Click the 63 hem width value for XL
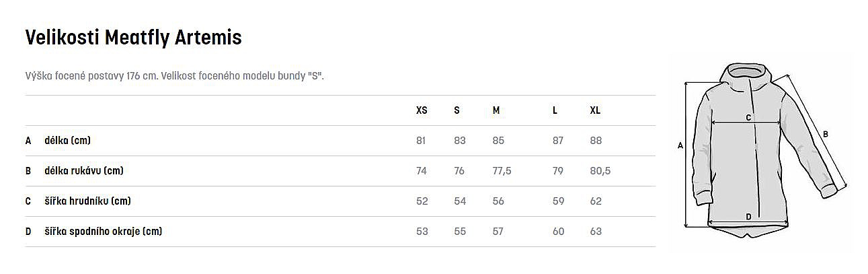868x274 pixels. point(595,232)
